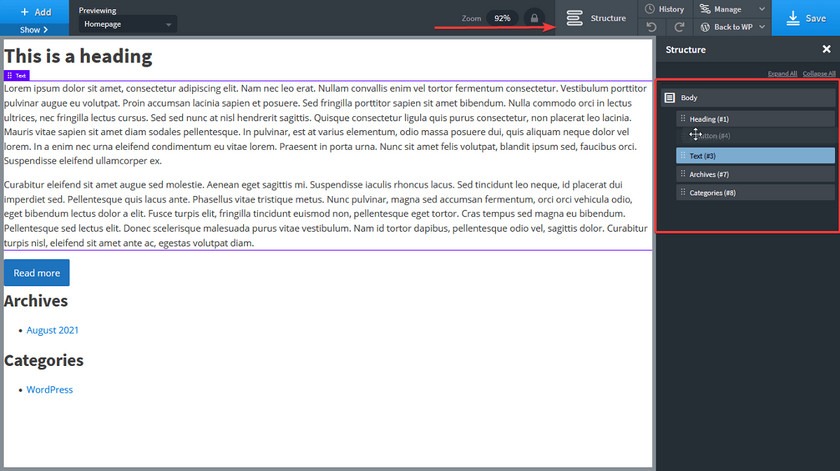Click the Expand All link

782,74
